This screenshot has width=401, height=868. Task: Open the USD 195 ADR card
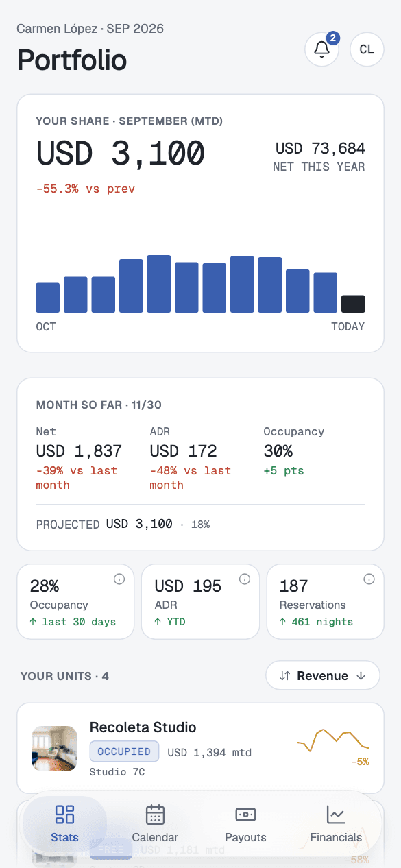click(200, 601)
